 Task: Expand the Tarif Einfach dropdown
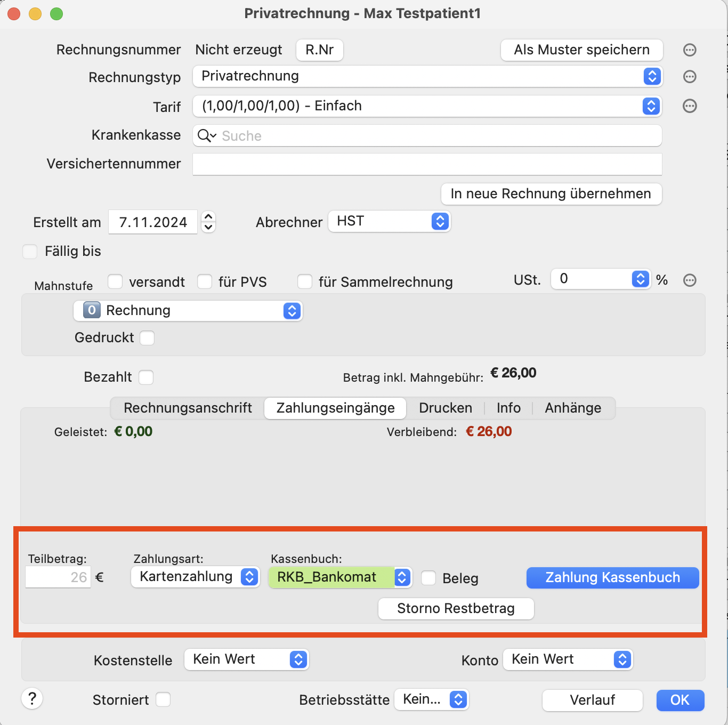[427, 106]
